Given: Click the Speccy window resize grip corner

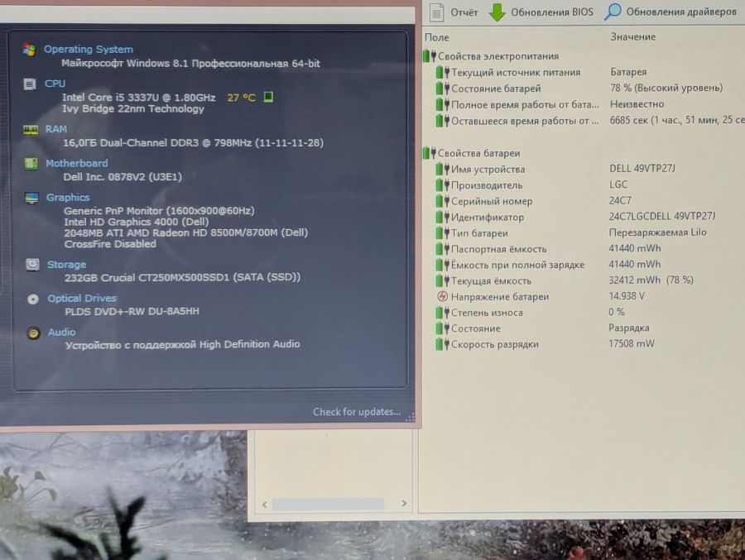Looking at the screenshot, I should [410, 418].
